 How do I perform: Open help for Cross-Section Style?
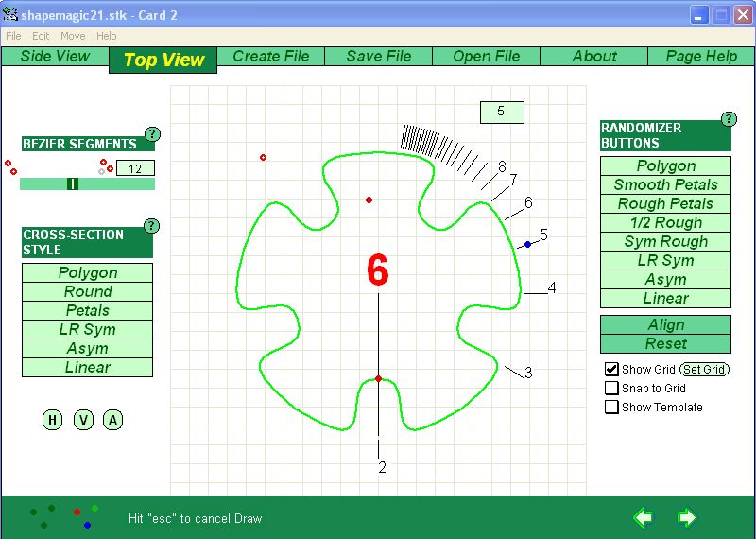click(x=151, y=225)
